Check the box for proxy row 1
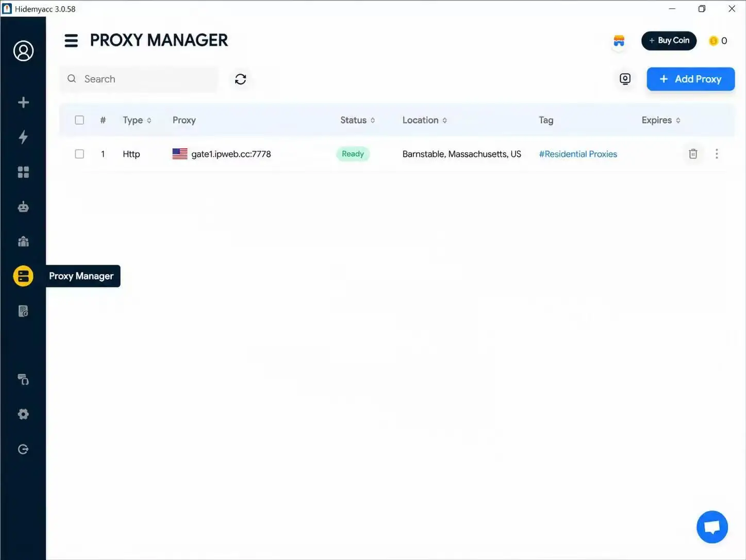746x560 pixels. click(x=79, y=154)
